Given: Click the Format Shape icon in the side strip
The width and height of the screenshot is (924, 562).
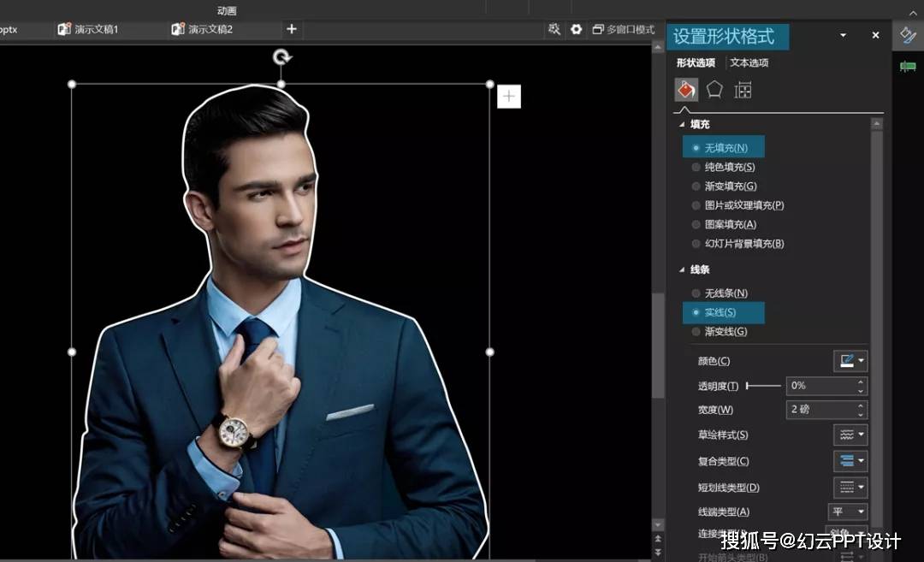Looking at the screenshot, I should [x=908, y=35].
